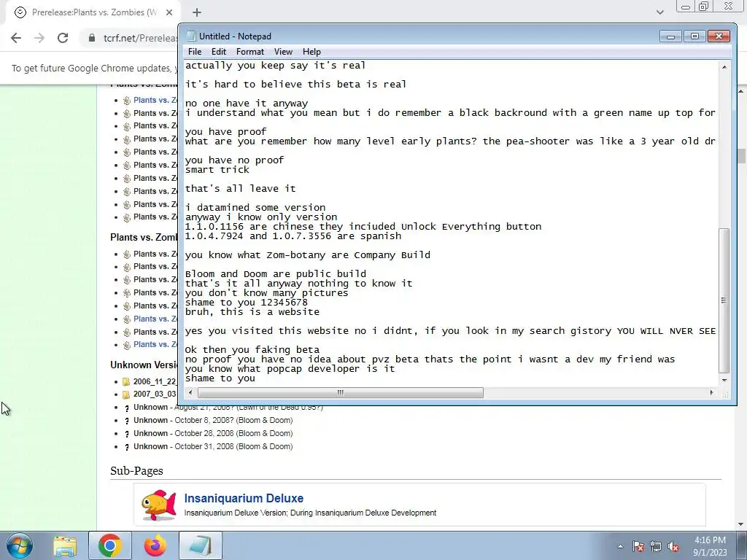Open the 2007_03_03 folder link

click(155, 394)
